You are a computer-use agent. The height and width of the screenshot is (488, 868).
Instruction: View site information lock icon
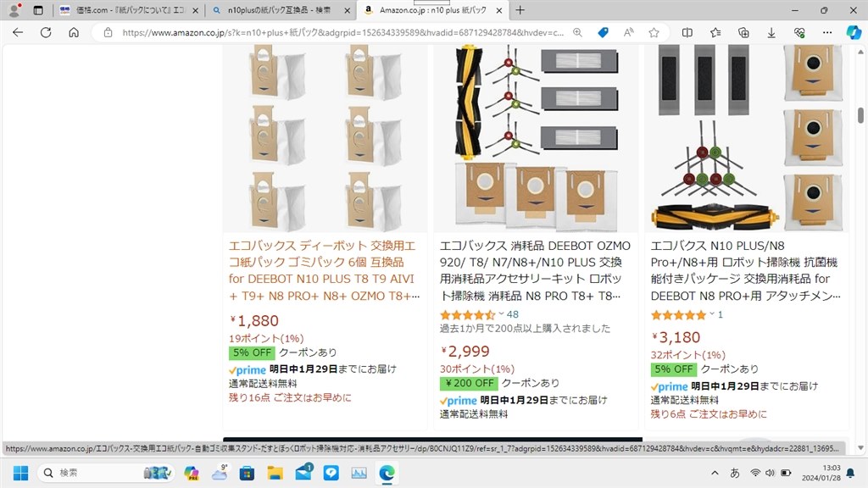(x=108, y=33)
